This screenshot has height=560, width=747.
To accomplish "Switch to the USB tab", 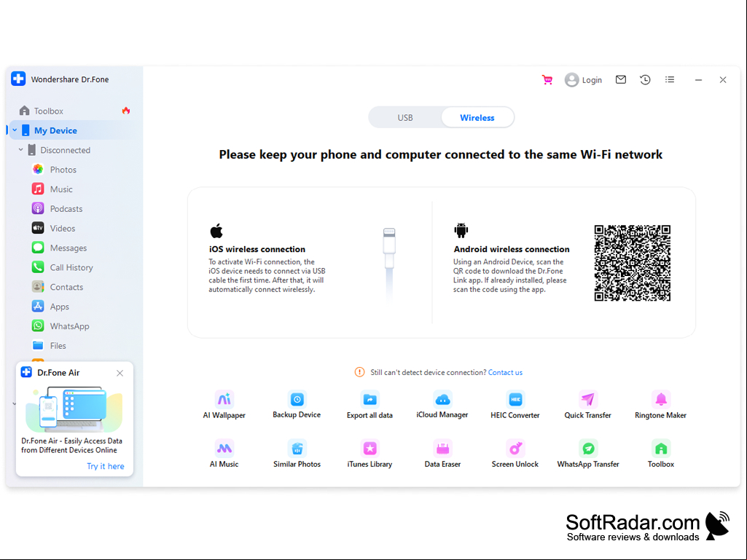I will tap(405, 118).
